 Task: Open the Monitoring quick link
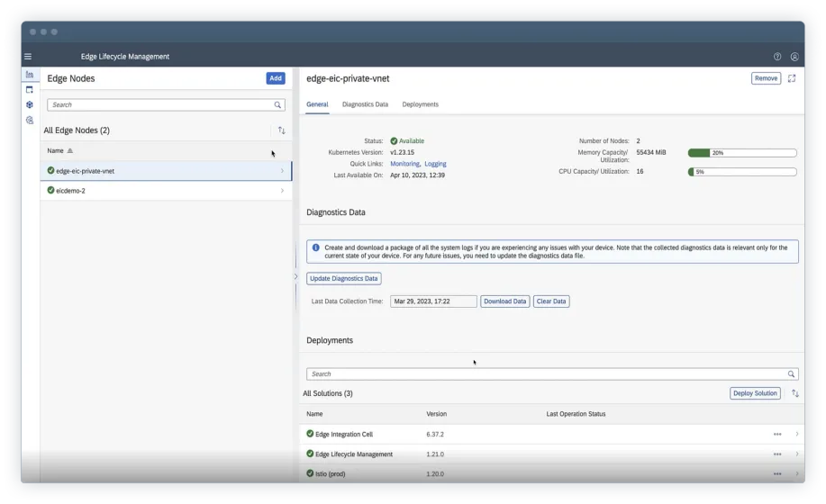coord(404,164)
